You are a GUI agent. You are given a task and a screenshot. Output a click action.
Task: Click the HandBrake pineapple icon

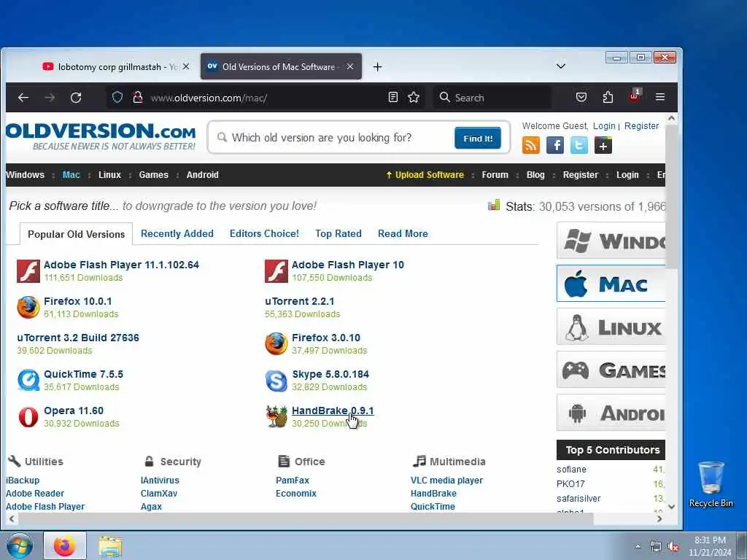(x=276, y=416)
